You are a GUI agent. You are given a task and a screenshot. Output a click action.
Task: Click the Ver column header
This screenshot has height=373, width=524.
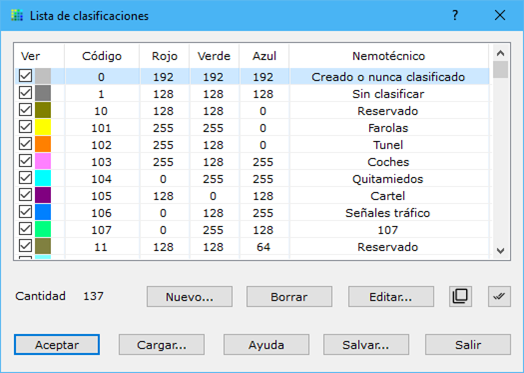pos(39,56)
